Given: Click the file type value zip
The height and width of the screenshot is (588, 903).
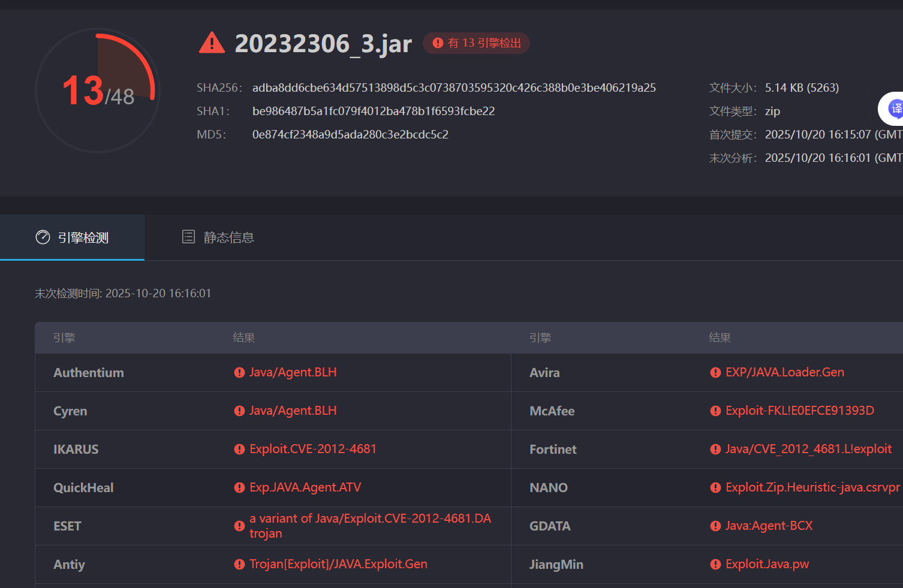Looking at the screenshot, I should click(772, 111).
